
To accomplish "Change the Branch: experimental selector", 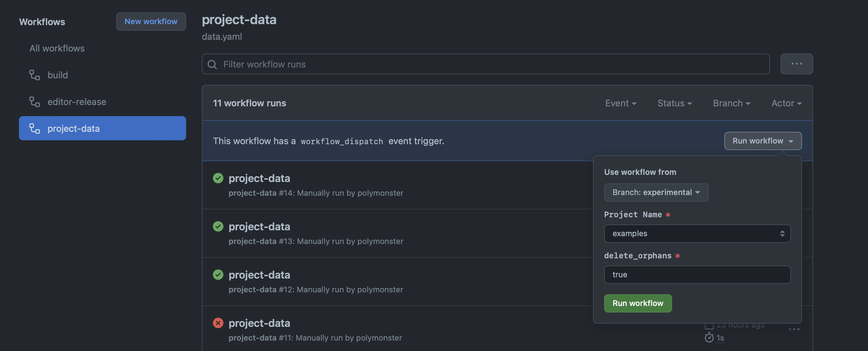I will tap(656, 192).
